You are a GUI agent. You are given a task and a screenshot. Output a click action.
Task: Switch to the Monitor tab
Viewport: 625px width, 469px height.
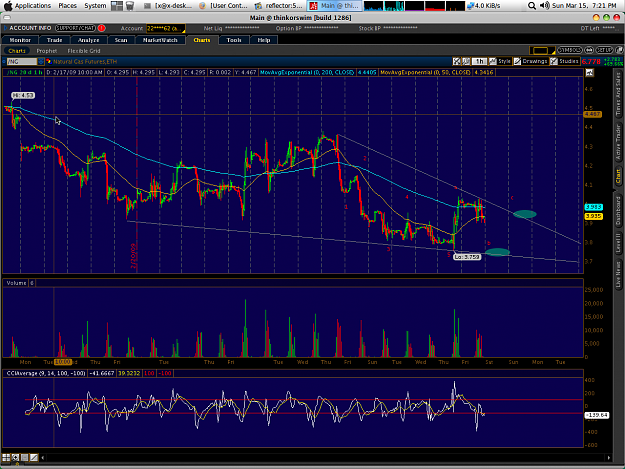coord(20,40)
